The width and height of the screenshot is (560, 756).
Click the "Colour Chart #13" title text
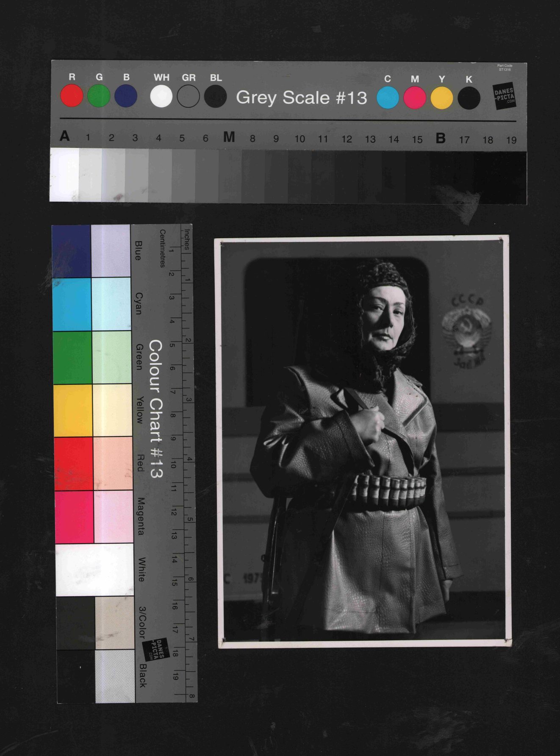156,409
